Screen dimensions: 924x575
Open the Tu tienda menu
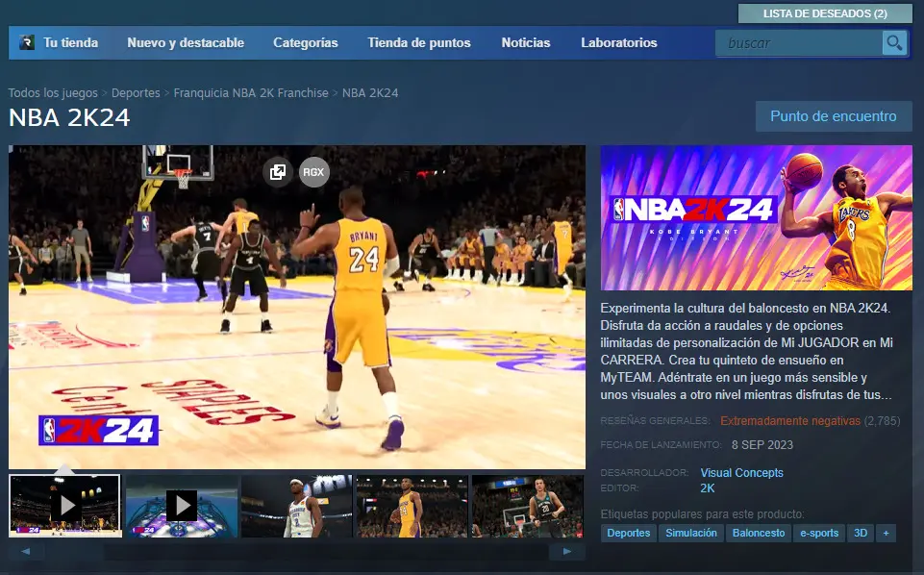tap(71, 43)
